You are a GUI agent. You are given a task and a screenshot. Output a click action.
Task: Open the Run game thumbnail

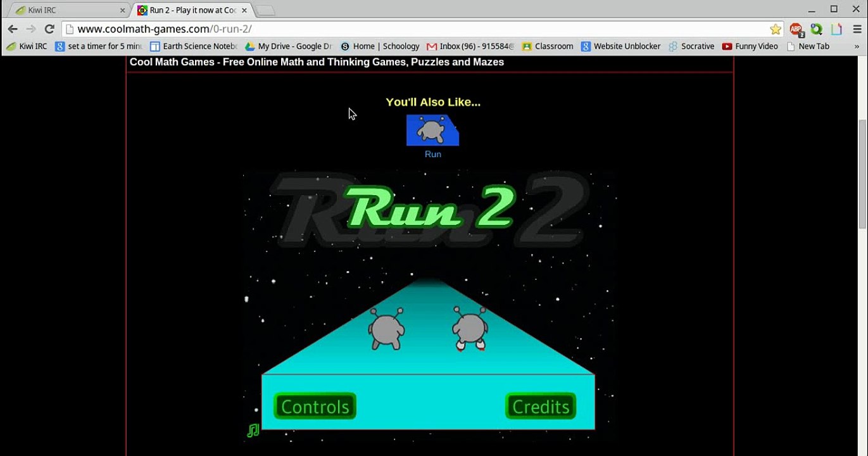[x=432, y=130]
